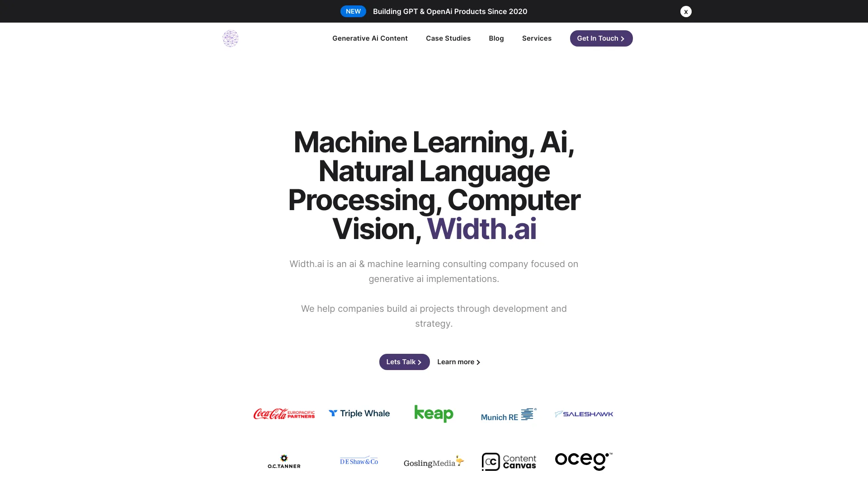Click the Coca-Cola Europacific Partners logo
Viewport: 868px width, 488px height.
coord(284,413)
